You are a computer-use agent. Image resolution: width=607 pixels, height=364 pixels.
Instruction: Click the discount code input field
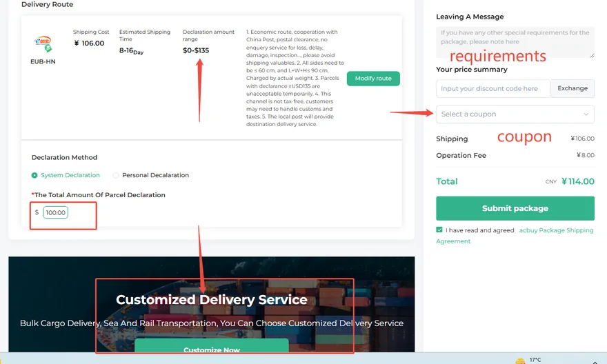pyautogui.click(x=493, y=88)
